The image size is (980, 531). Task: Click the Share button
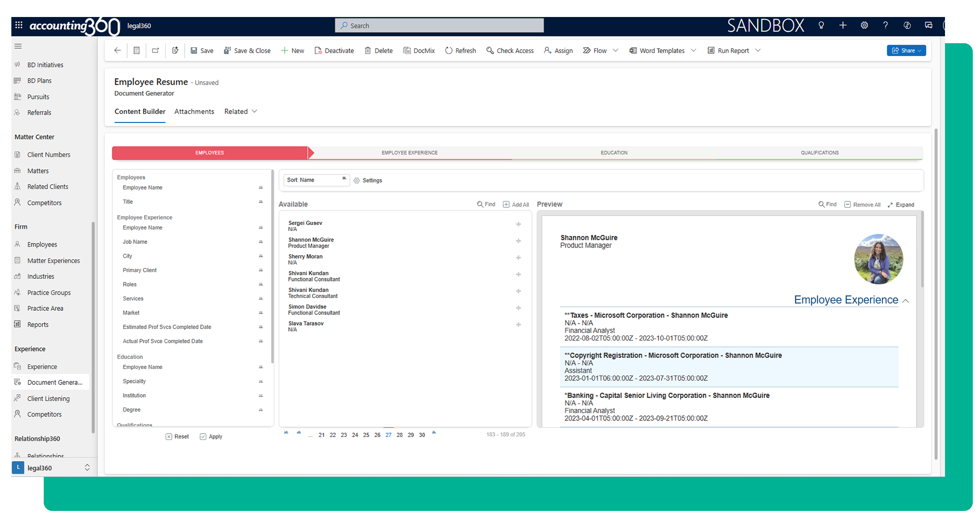906,50
